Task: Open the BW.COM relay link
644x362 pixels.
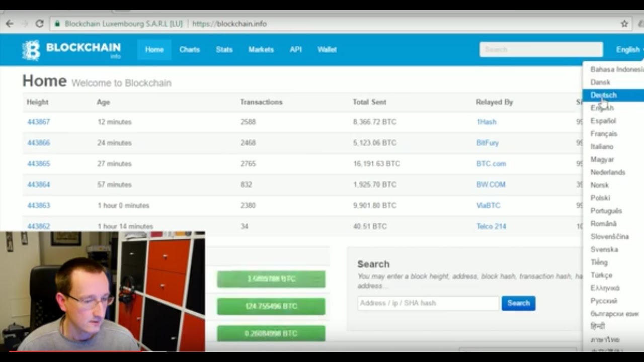Action: click(x=491, y=185)
